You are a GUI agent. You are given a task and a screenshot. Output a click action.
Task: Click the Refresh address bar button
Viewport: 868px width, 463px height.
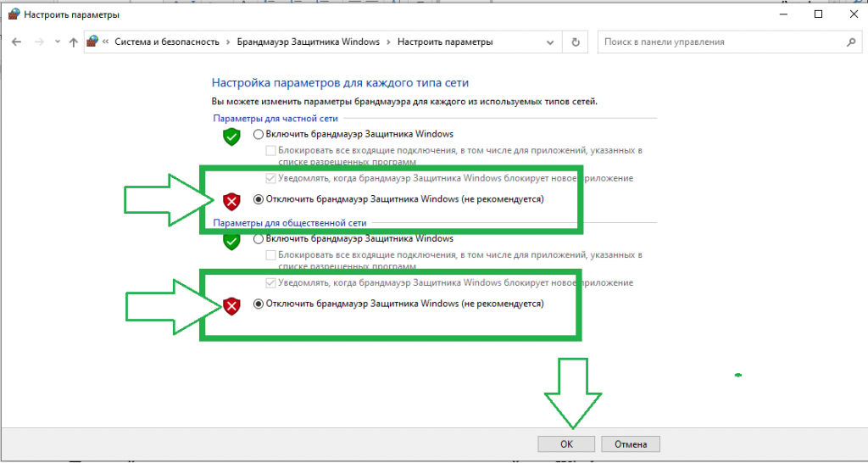(x=576, y=42)
